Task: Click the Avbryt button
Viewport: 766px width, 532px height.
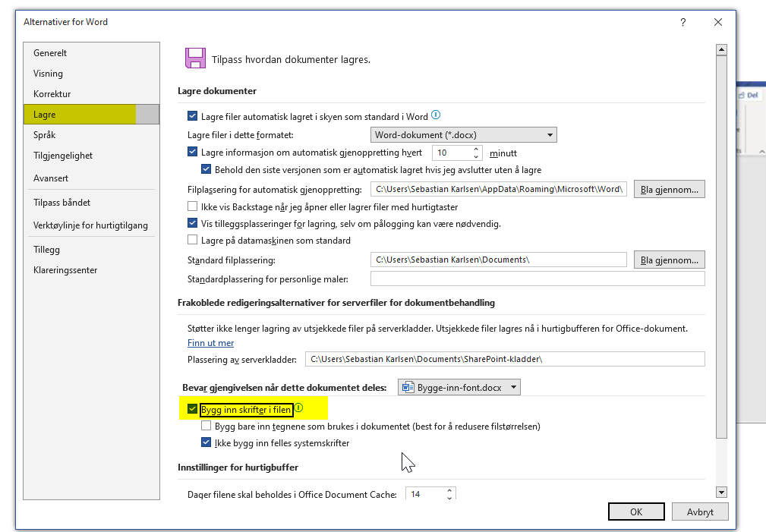Action: point(700,512)
